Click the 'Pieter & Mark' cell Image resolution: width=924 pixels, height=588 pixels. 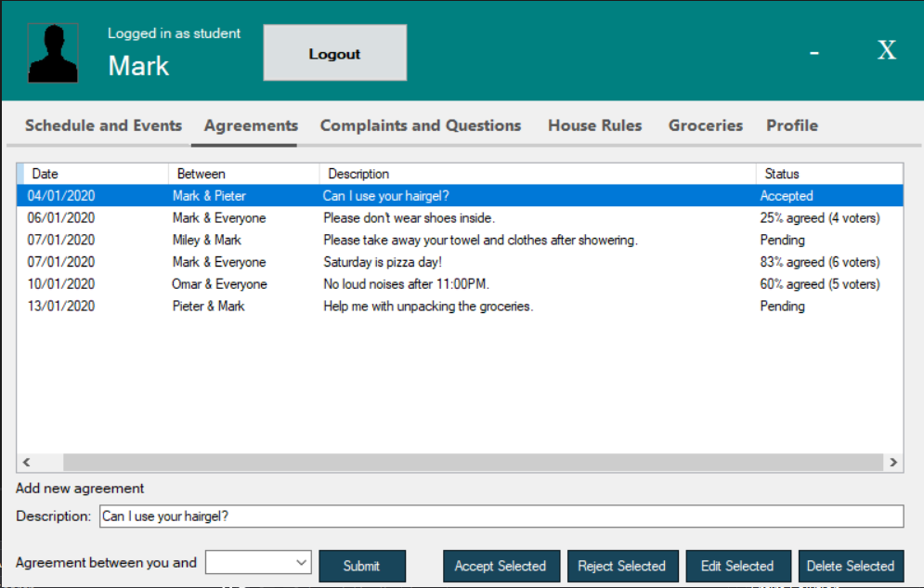[208, 307]
